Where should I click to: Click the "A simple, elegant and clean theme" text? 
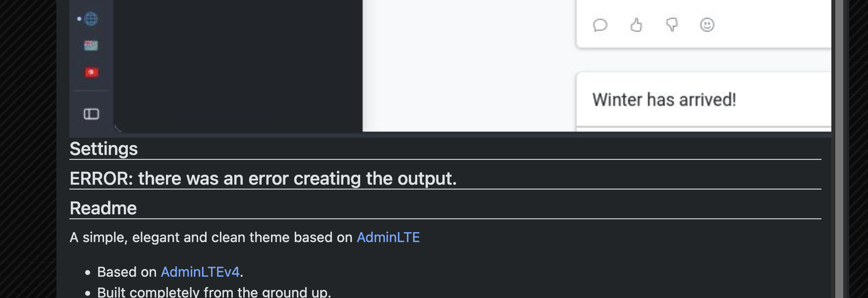click(211, 238)
